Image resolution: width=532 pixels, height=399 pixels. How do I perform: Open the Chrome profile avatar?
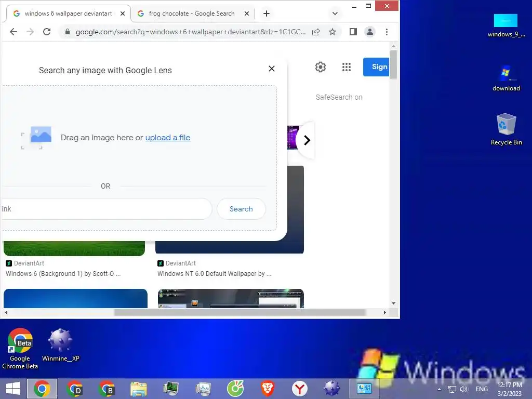[370, 32]
